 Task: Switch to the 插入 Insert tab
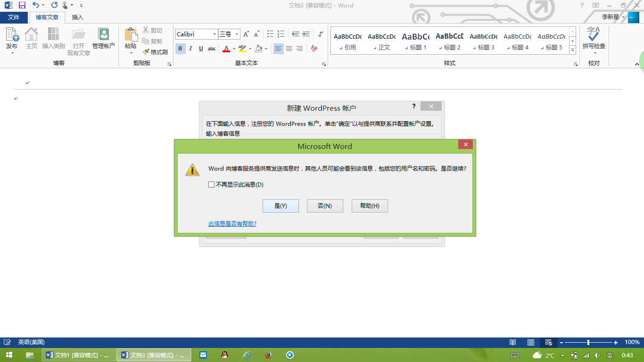tap(78, 17)
